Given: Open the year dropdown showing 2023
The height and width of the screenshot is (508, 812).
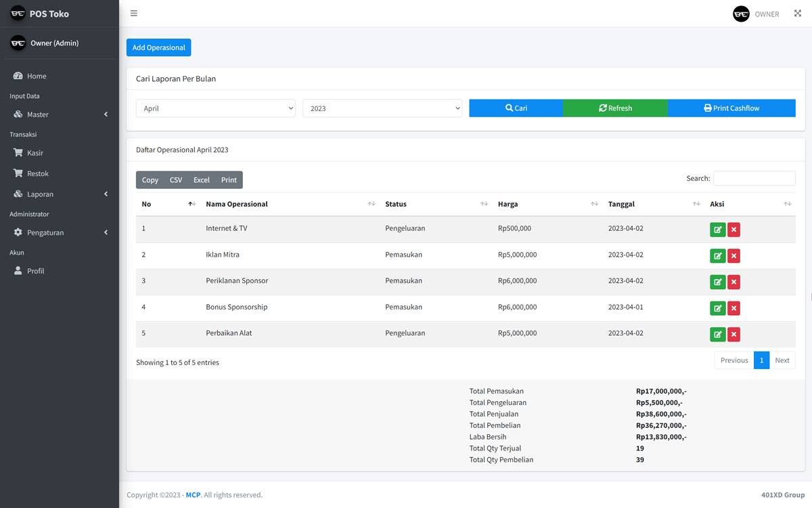Looking at the screenshot, I should (x=382, y=108).
